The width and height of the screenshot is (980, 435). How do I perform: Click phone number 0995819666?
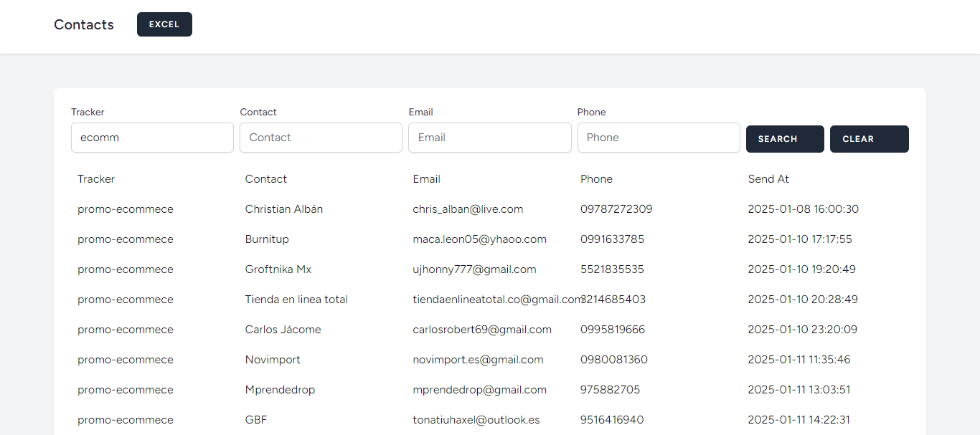click(613, 330)
